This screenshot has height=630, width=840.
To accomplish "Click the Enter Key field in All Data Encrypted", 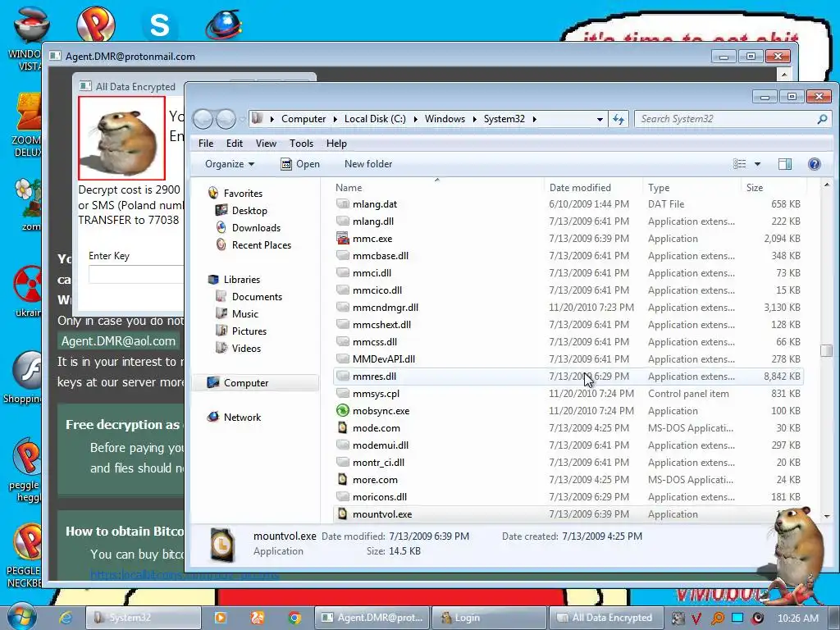I will coord(136,274).
